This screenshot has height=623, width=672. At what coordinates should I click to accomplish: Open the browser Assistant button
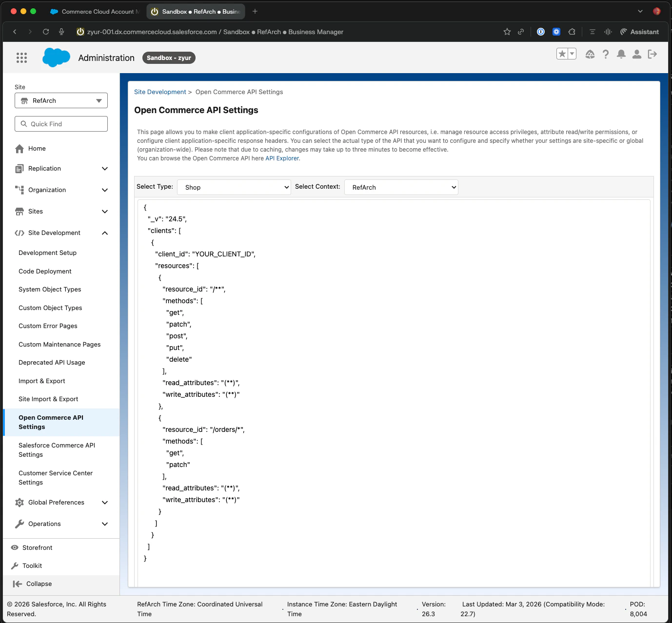pyautogui.click(x=640, y=32)
